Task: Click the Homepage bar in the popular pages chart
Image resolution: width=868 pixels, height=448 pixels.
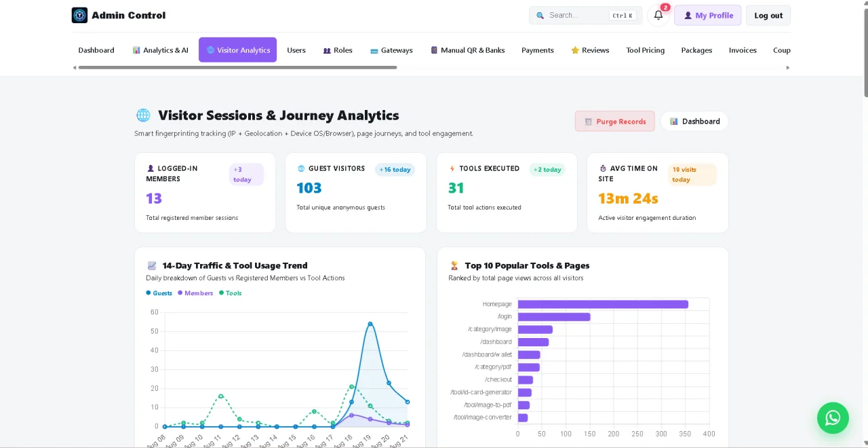Action: tap(603, 304)
